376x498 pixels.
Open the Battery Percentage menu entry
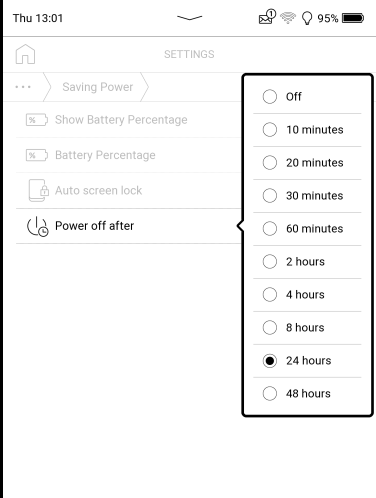point(128,155)
